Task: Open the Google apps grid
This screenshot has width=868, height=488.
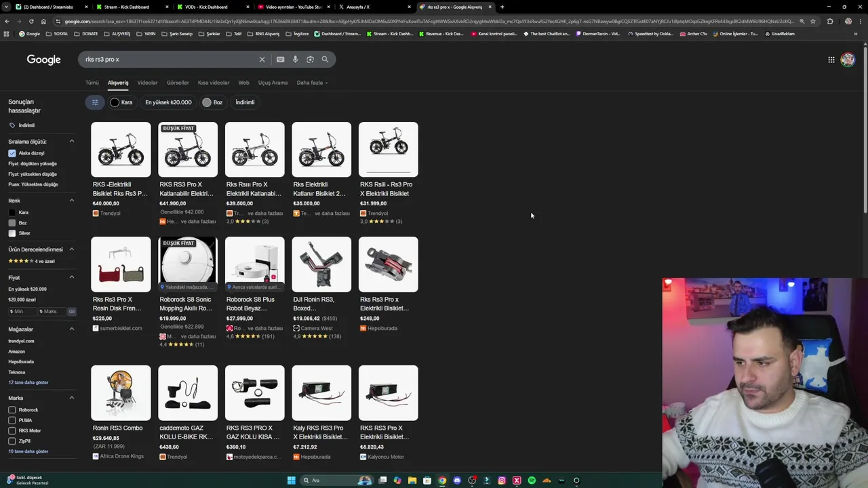Action: pyautogui.click(x=831, y=60)
